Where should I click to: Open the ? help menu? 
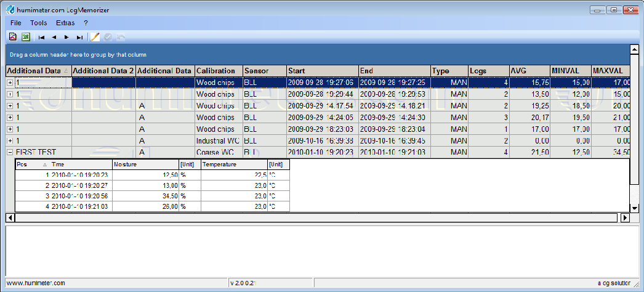pyautogui.click(x=86, y=23)
